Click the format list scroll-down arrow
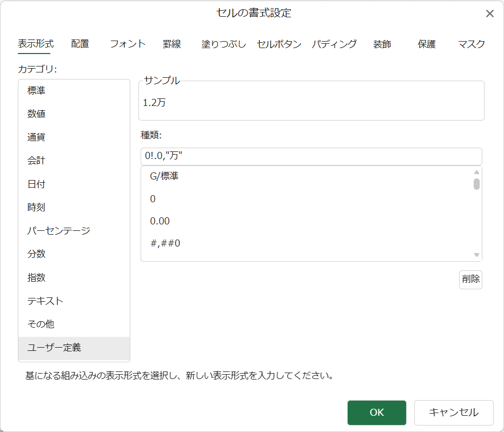 click(476, 255)
